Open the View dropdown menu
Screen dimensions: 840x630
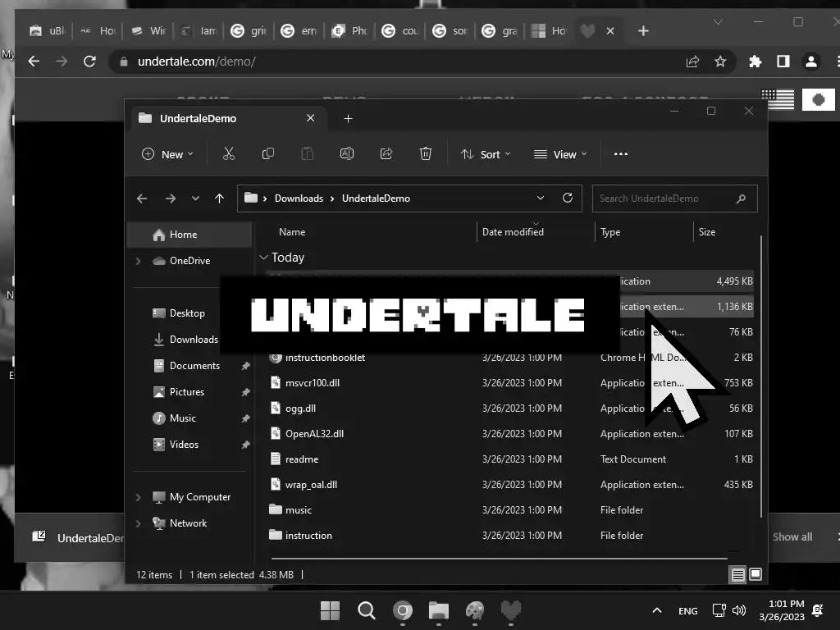click(x=560, y=154)
